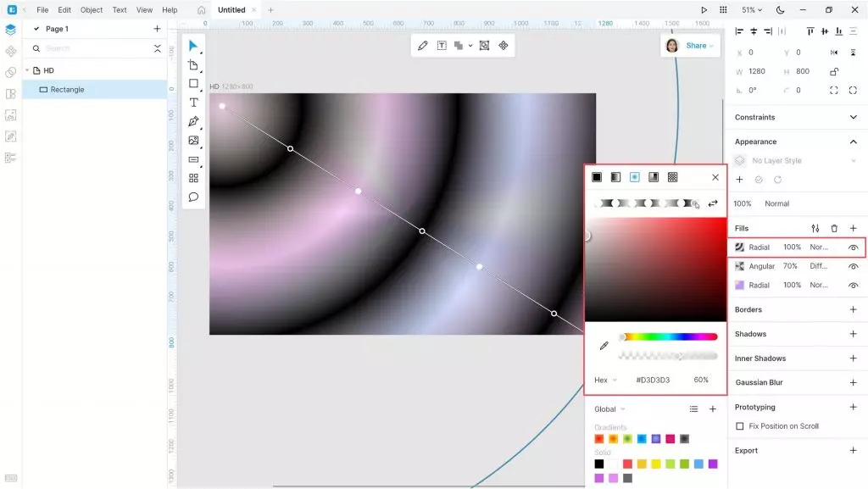Adjust the opacity slider
Image resolution: width=868 pixels, height=489 pixels.
(x=669, y=356)
